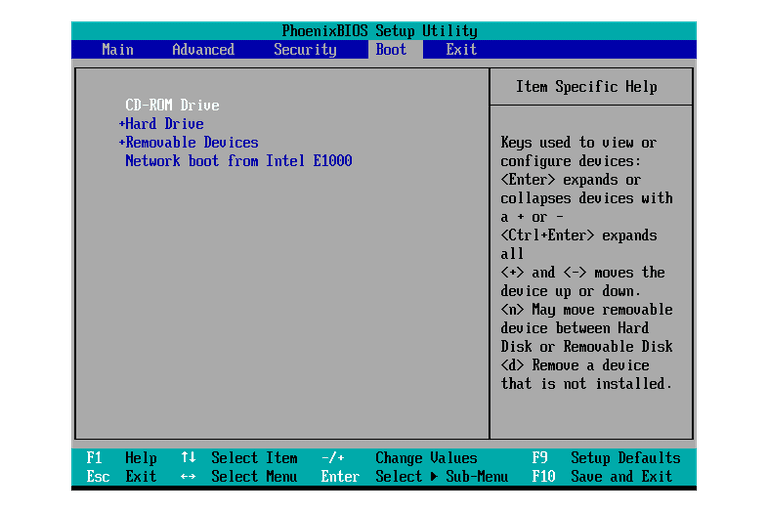Click the Item Specific Help heading
Screen dimensions: 768x512
pyautogui.click(x=586, y=87)
